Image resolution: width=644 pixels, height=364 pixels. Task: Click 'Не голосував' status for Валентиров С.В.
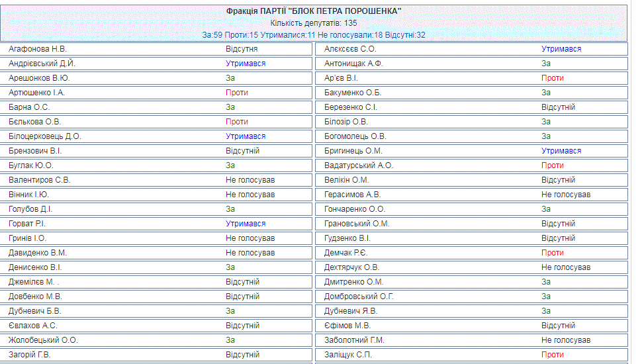(x=250, y=180)
